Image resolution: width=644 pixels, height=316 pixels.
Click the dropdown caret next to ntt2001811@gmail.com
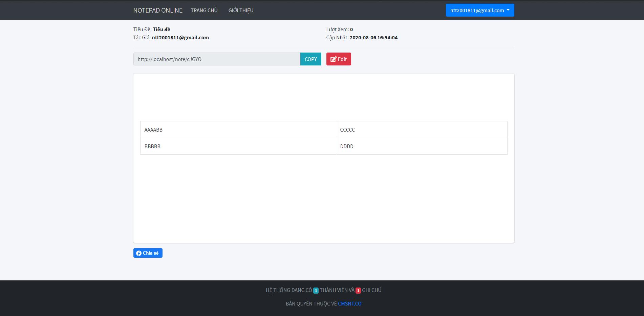[x=508, y=10]
